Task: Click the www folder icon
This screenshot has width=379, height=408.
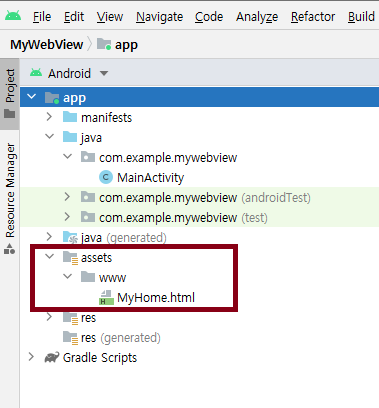Action: click(x=88, y=277)
